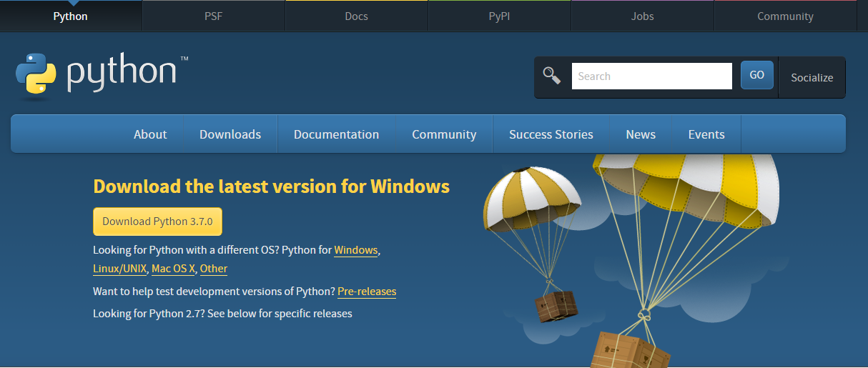Open the Events menu
The width and height of the screenshot is (868, 368).
pyautogui.click(x=706, y=134)
